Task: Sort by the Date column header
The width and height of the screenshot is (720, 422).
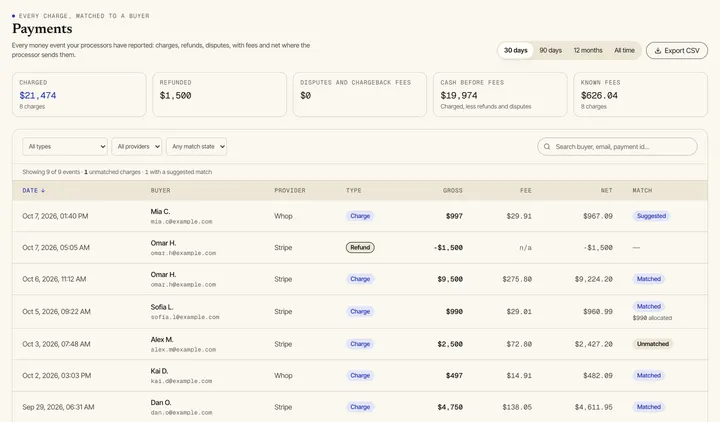Action: 34,191
